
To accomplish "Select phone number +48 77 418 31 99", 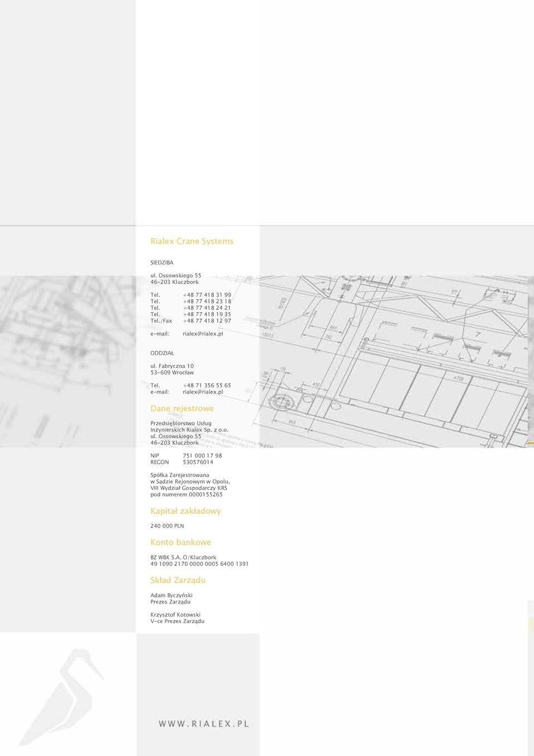I will (207, 295).
